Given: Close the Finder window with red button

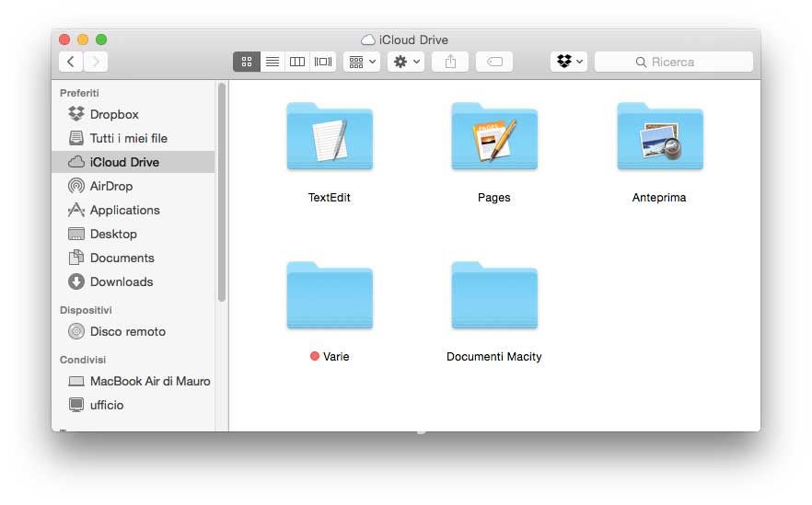Looking at the screenshot, I should (64, 40).
